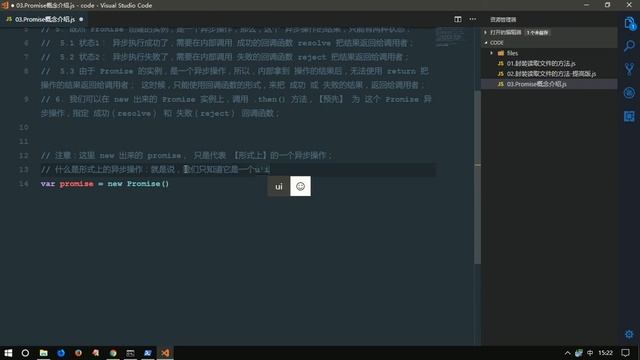
Task: Open the Extensions view icon
Action: [629, 116]
